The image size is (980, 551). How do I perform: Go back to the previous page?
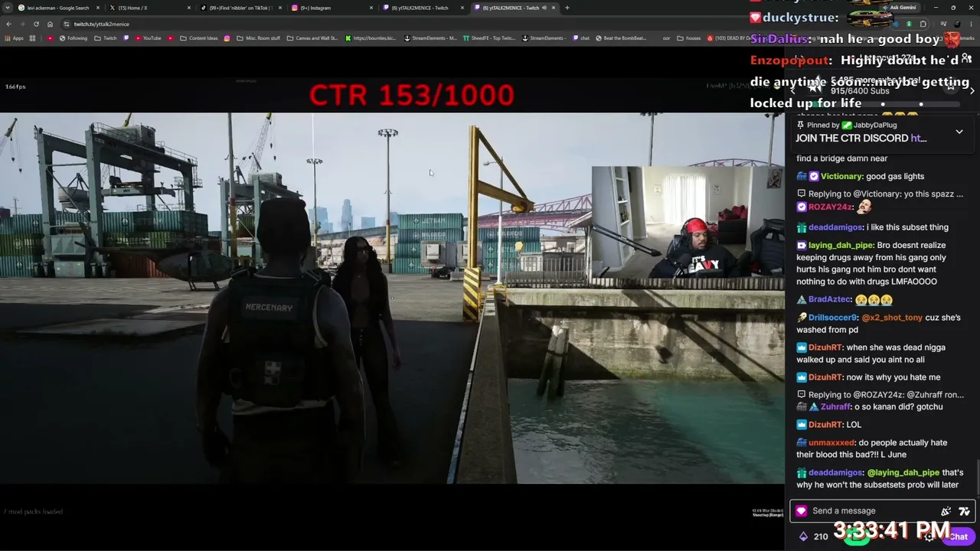tap(8, 24)
